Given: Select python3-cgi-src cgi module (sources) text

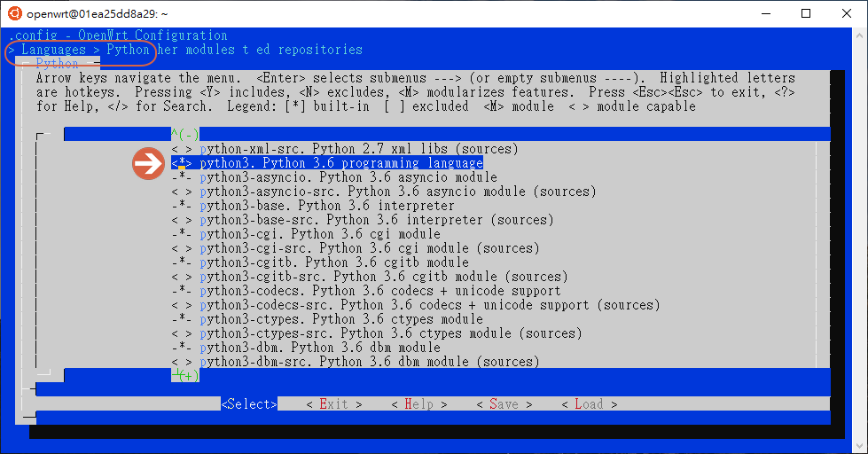Looking at the screenshot, I should point(369,248).
